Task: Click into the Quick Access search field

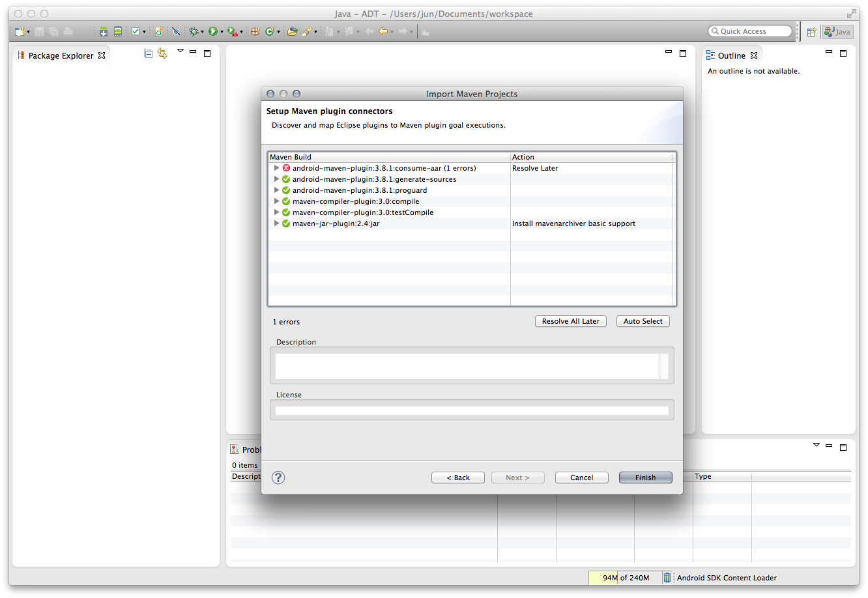Action: tap(750, 31)
